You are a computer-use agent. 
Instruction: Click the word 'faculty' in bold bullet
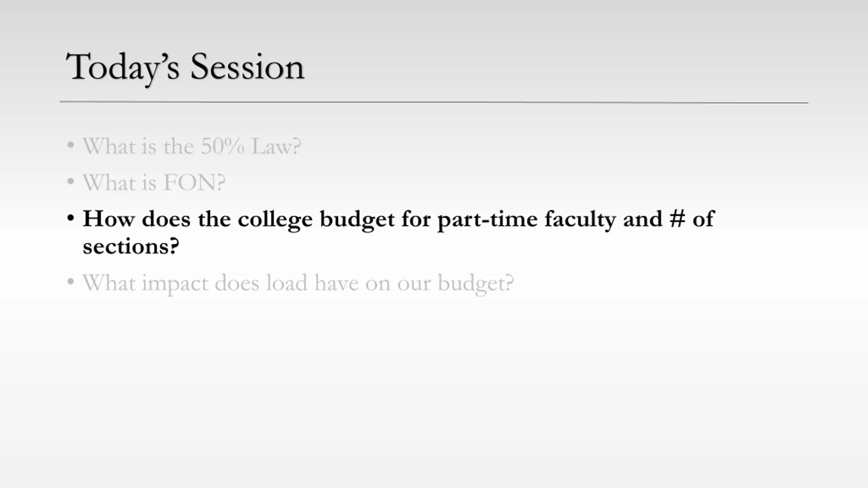tap(580, 220)
